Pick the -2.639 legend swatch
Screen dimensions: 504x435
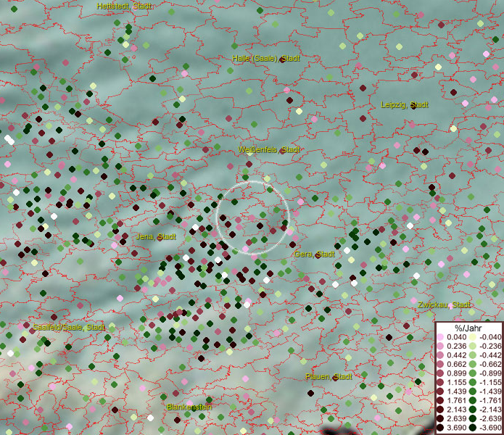tap(473, 418)
